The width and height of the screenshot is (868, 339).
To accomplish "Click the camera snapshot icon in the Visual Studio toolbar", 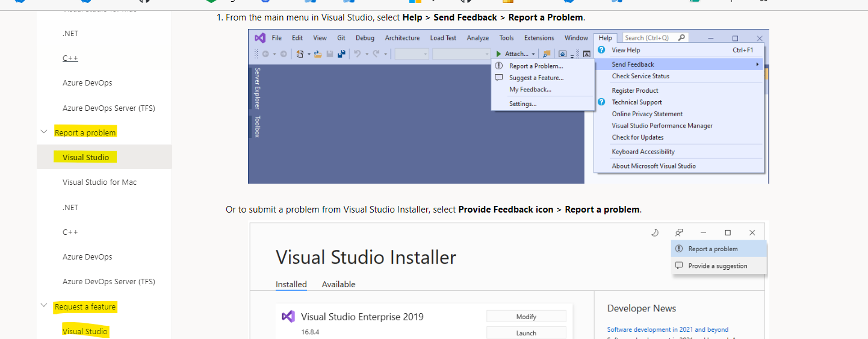I will tap(562, 54).
